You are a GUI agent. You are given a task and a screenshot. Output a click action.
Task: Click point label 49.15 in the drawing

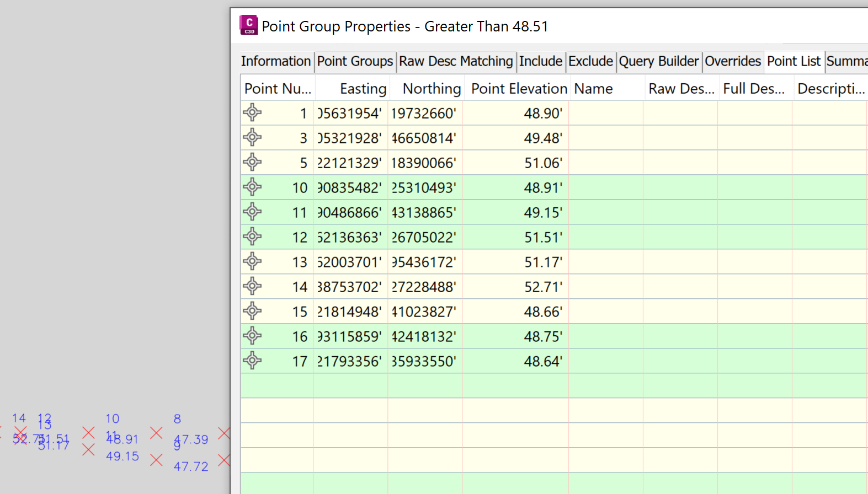point(123,457)
